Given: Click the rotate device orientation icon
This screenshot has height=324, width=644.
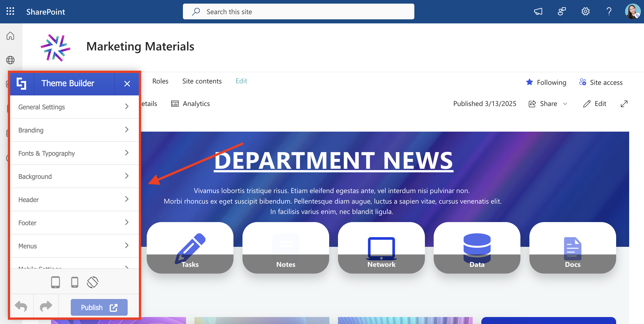Looking at the screenshot, I should (93, 282).
